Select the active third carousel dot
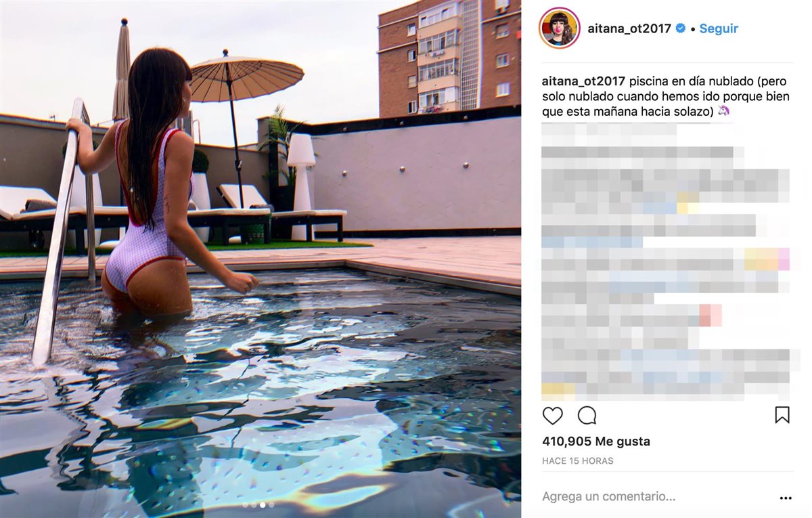The height and width of the screenshot is (518, 812). [263, 504]
